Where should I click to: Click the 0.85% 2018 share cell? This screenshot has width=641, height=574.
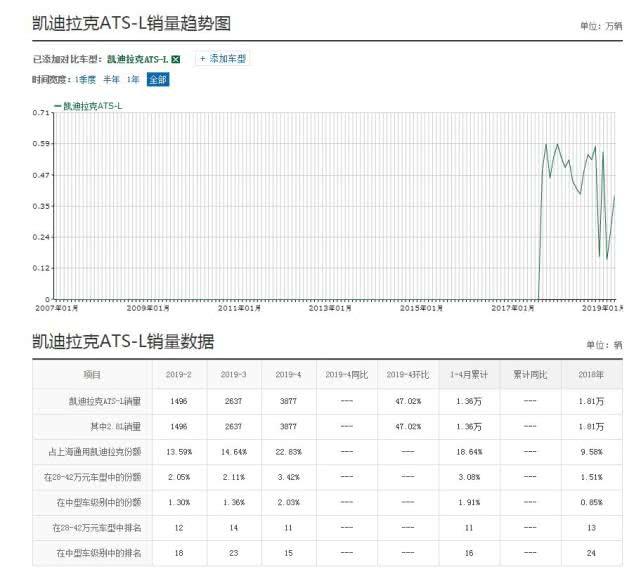(x=592, y=502)
